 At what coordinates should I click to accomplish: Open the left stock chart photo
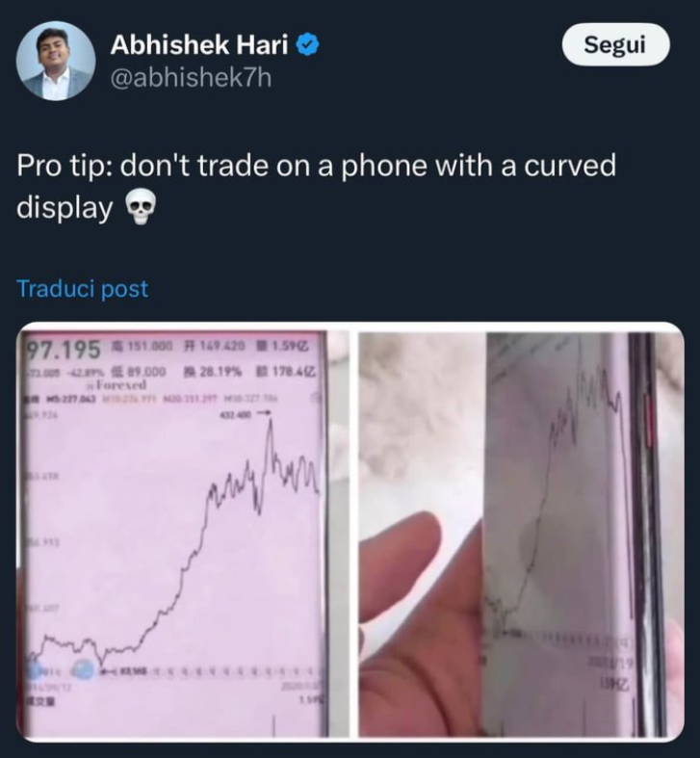(x=183, y=533)
